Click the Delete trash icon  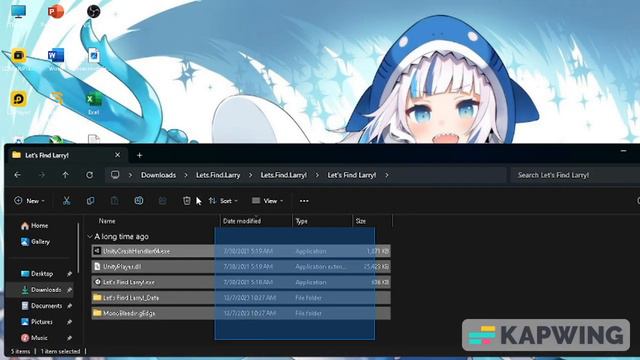click(x=187, y=201)
